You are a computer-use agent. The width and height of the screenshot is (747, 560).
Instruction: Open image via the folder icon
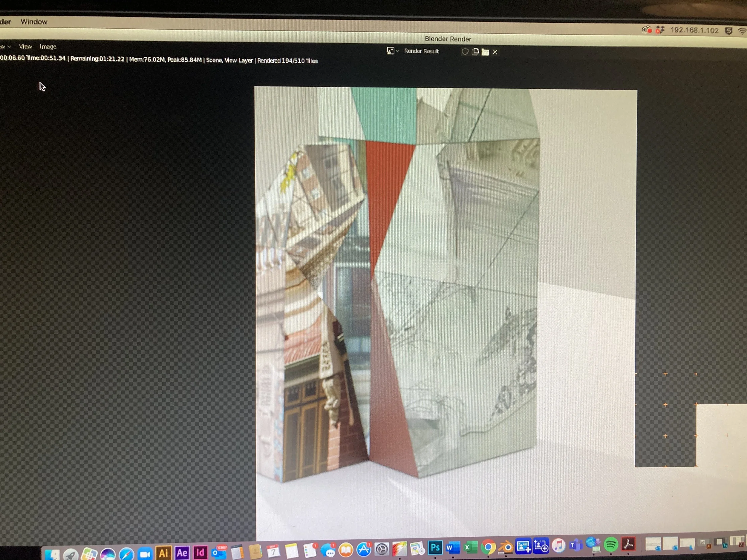click(x=485, y=52)
